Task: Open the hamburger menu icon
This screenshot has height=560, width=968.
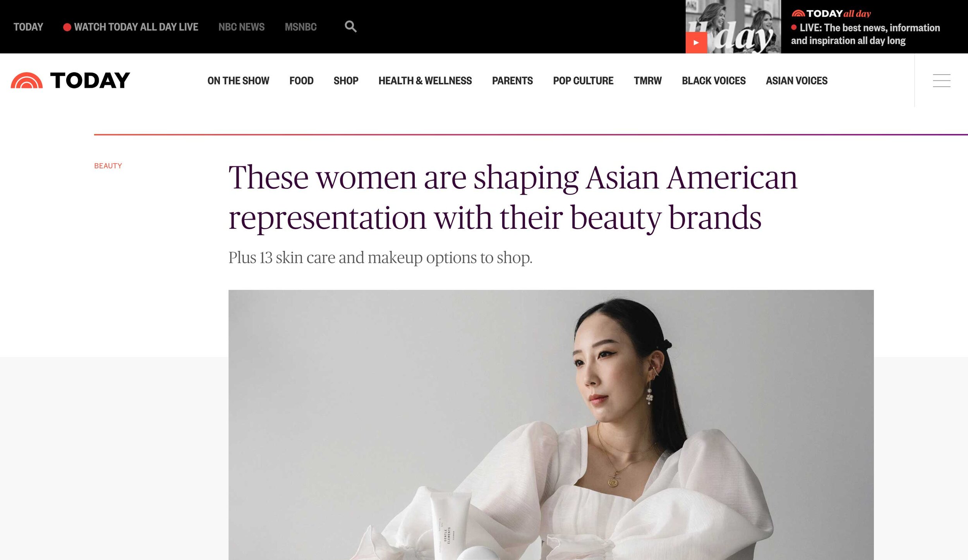Action: pos(941,80)
